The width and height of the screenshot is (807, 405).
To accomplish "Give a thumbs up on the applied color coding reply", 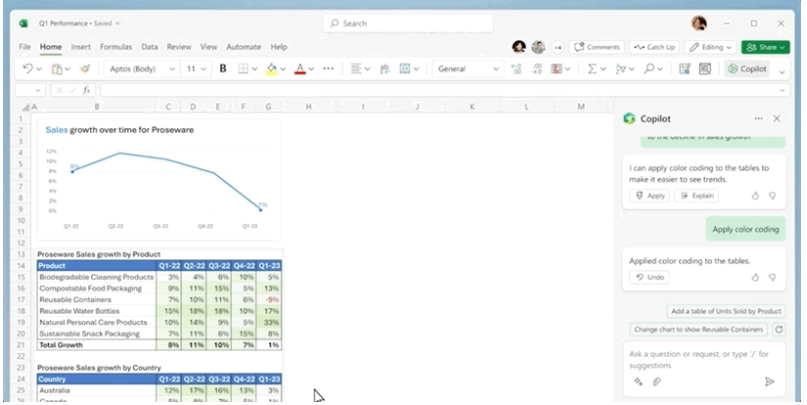I will 755,277.
